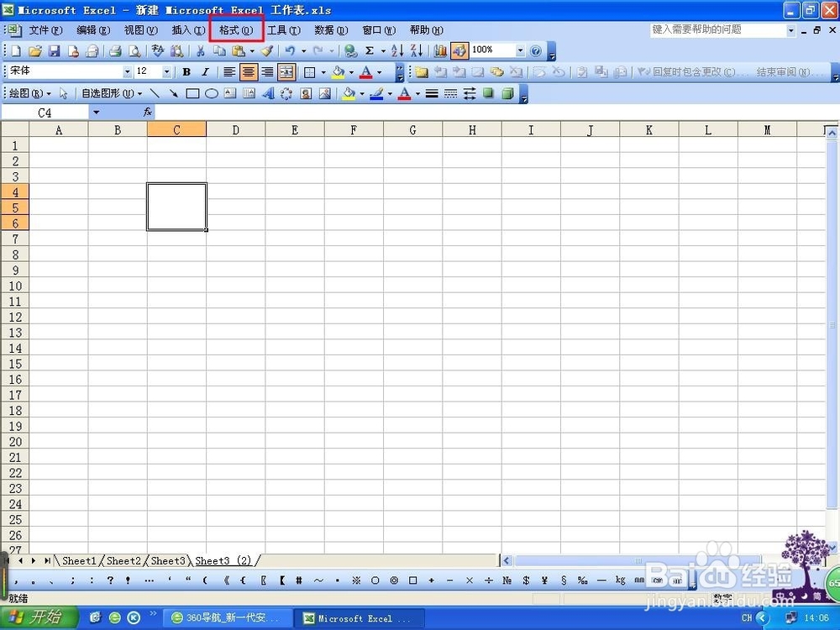Open the Chart Wizard icon
This screenshot has height=630, width=840.
(440, 51)
